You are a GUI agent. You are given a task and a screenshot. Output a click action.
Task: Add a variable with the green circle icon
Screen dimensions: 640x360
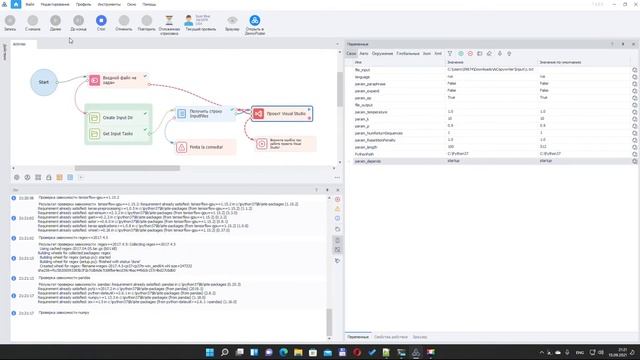click(x=461, y=53)
